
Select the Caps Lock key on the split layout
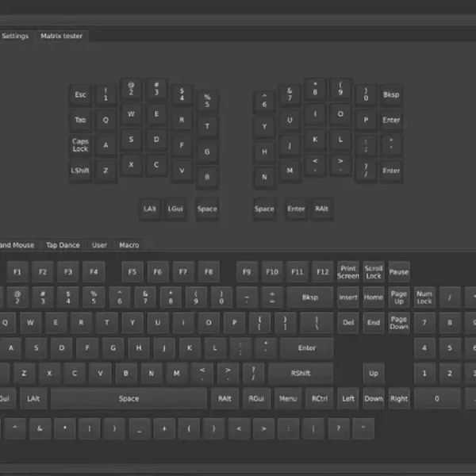tap(80, 145)
